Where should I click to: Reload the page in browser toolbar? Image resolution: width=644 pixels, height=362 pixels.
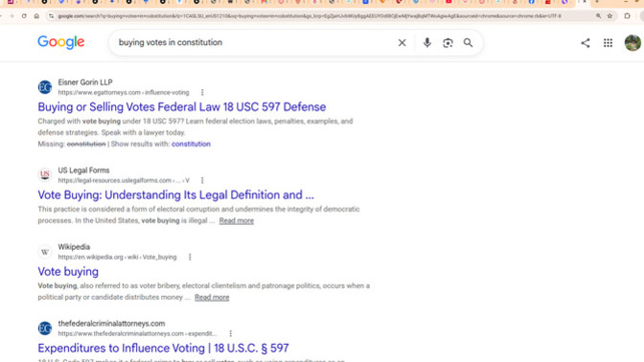pyautogui.click(x=24, y=16)
